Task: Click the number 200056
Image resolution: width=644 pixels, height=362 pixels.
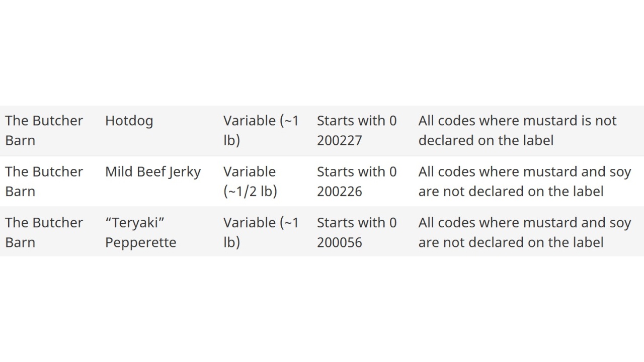Action: [340, 242]
